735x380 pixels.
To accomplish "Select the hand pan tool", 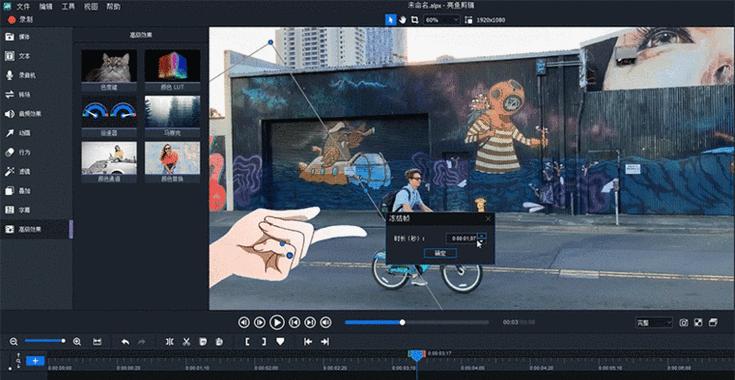I will [x=402, y=20].
